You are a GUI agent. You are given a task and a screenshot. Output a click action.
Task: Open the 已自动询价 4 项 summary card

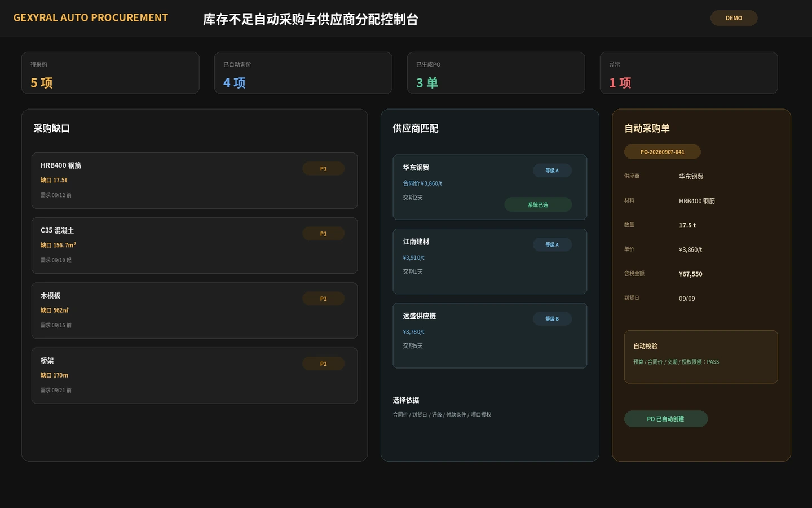(x=303, y=73)
